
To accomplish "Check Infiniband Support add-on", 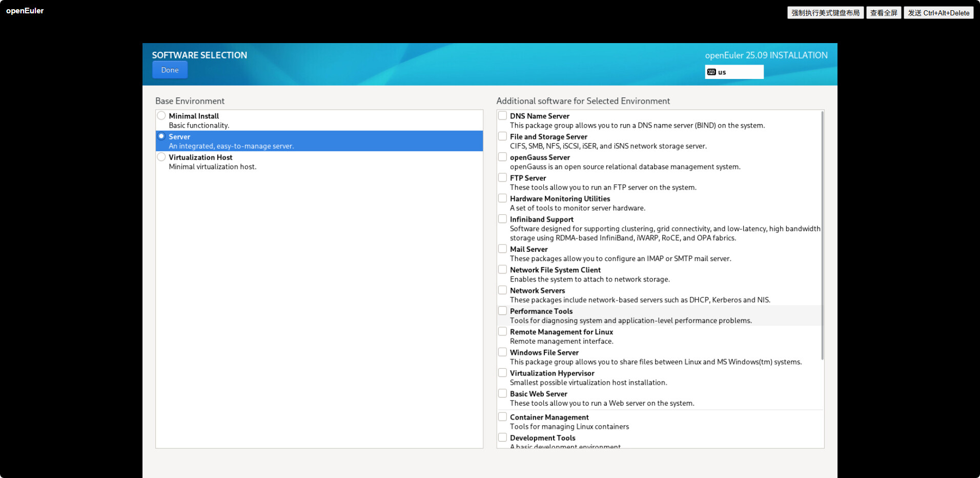I will click(503, 219).
